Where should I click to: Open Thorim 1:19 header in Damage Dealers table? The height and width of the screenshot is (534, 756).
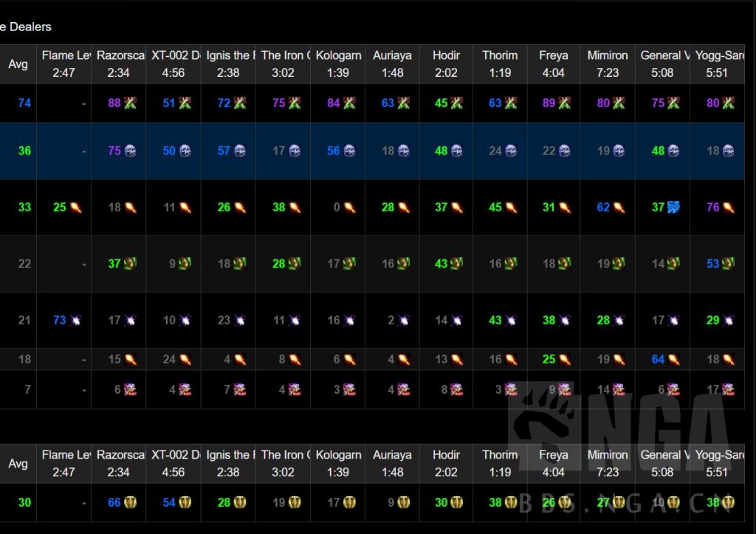[500, 64]
